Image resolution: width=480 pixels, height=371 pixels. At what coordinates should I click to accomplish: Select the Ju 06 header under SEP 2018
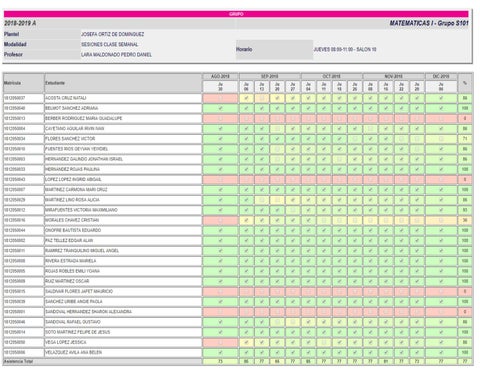(x=246, y=87)
